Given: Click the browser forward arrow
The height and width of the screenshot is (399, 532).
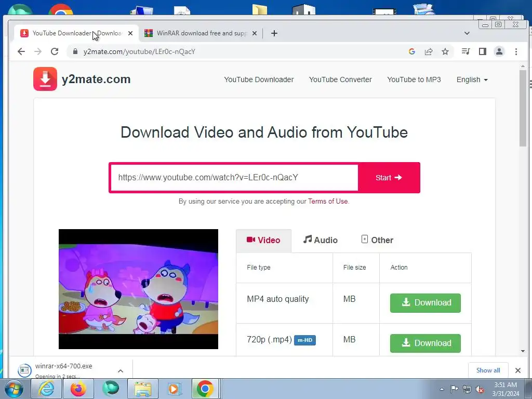Looking at the screenshot, I should point(38,51).
